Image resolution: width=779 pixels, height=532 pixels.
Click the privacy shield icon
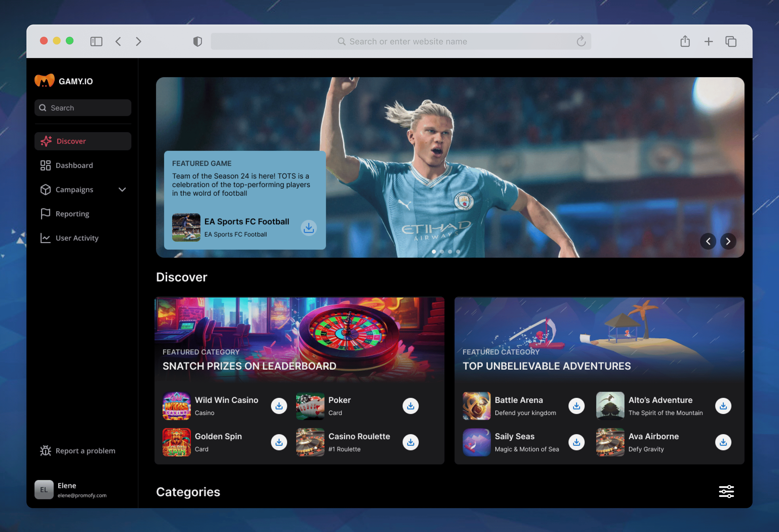click(197, 41)
